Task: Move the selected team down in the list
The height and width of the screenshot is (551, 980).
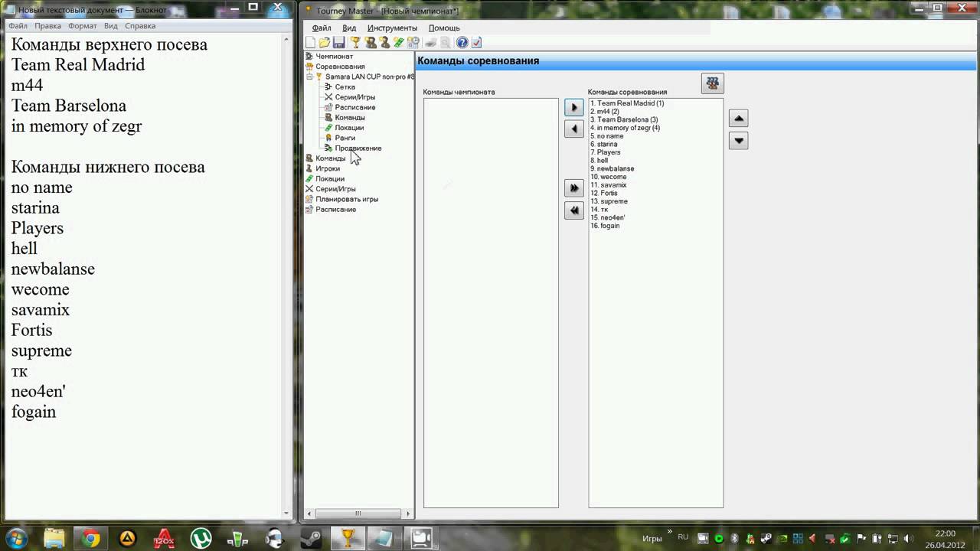Action: pyautogui.click(x=738, y=141)
